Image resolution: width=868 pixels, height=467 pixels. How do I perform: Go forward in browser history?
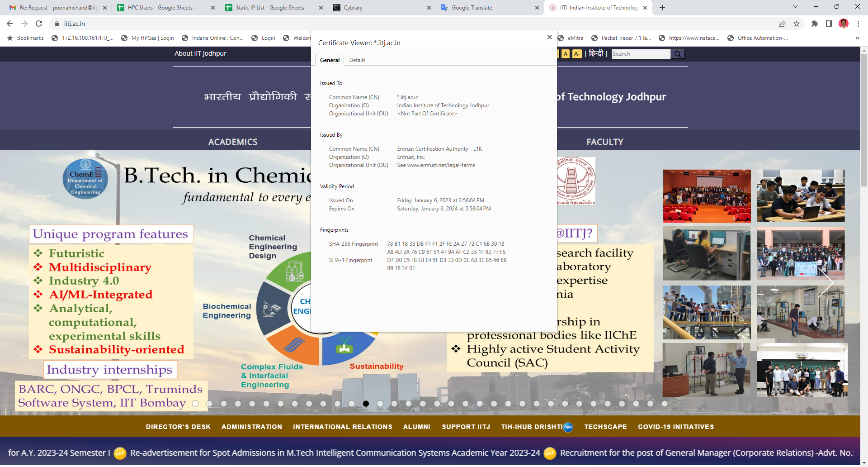(x=24, y=24)
